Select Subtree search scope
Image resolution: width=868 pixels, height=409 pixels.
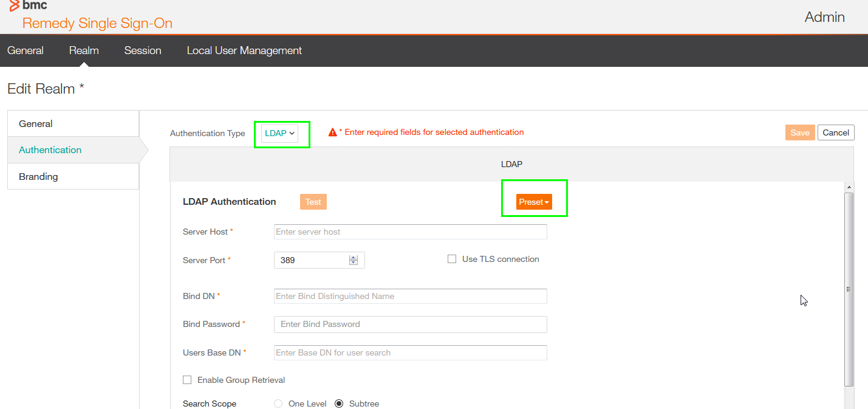[339, 404]
